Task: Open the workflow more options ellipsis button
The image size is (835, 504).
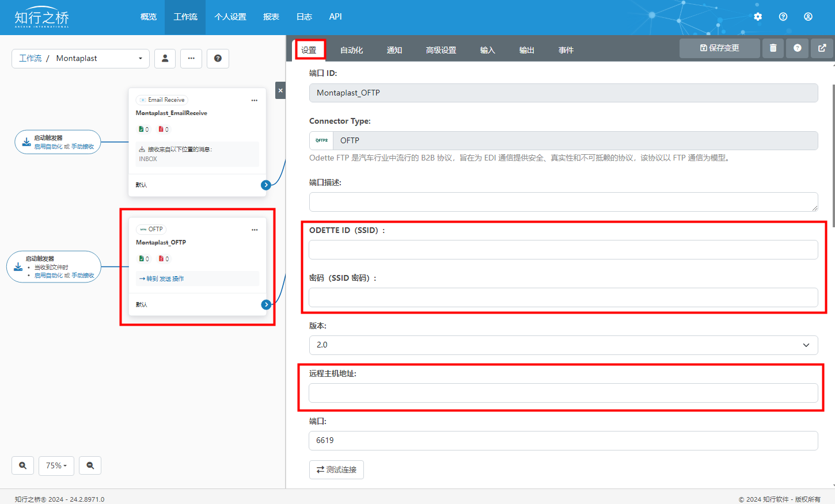Action: pos(191,58)
